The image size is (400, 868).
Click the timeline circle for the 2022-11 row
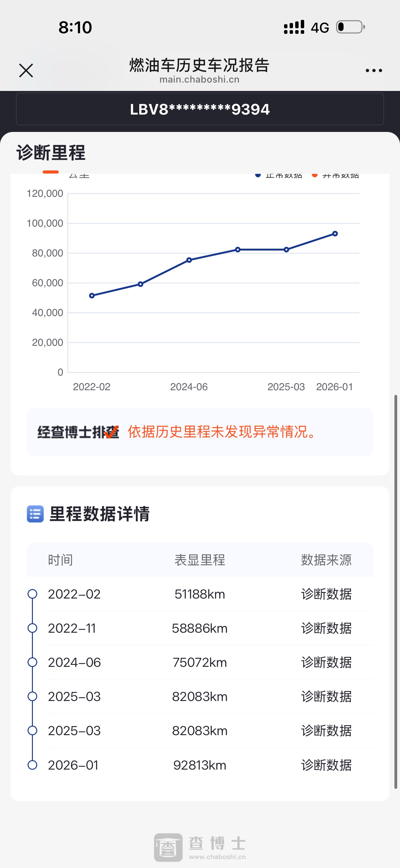pos(32,628)
